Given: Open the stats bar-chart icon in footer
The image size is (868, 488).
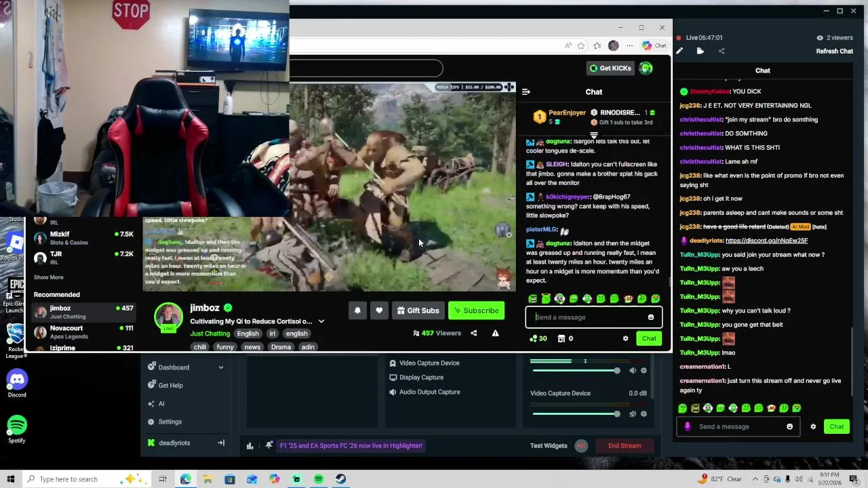Looking at the screenshot, I should pyautogui.click(x=250, y=445).
